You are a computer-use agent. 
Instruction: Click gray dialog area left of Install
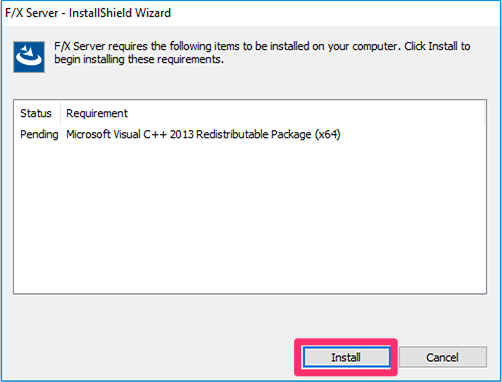[150, 357]
